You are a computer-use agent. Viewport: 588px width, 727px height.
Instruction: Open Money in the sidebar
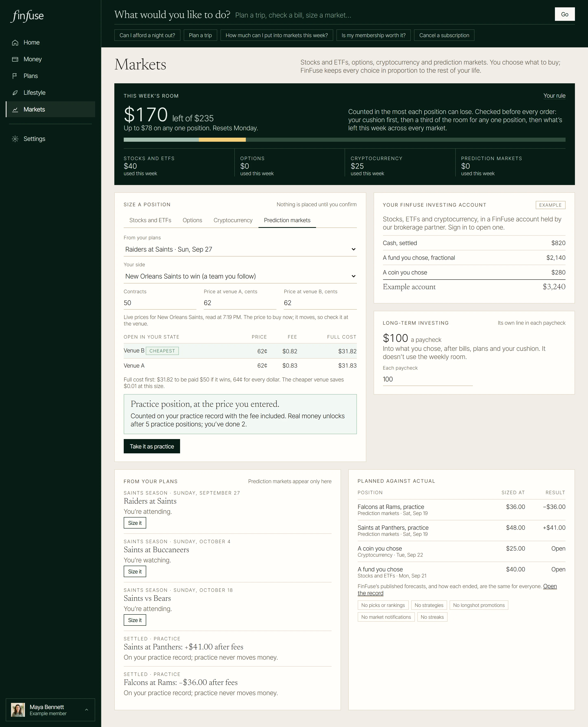[50, 59]
